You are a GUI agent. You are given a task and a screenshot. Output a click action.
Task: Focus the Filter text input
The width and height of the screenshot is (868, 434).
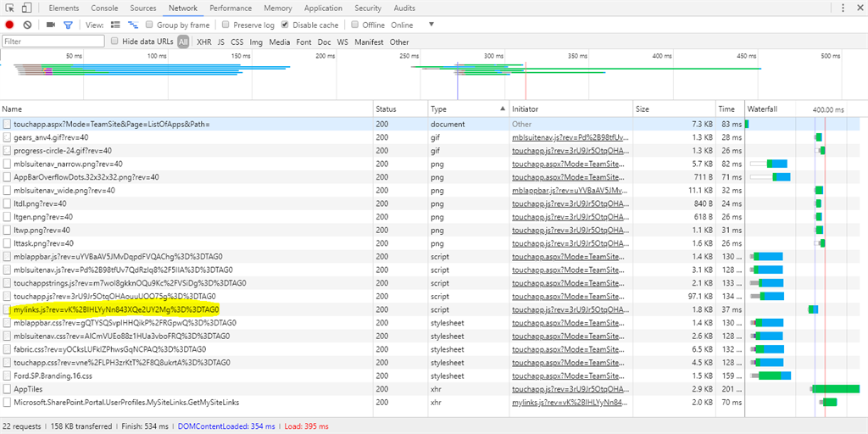tap(53, 42)
